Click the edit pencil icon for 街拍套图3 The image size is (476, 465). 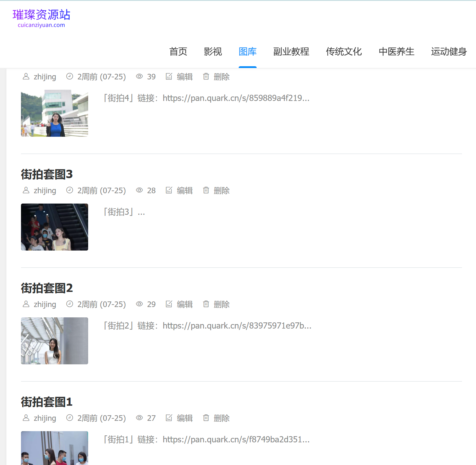[x=169, y=190]
